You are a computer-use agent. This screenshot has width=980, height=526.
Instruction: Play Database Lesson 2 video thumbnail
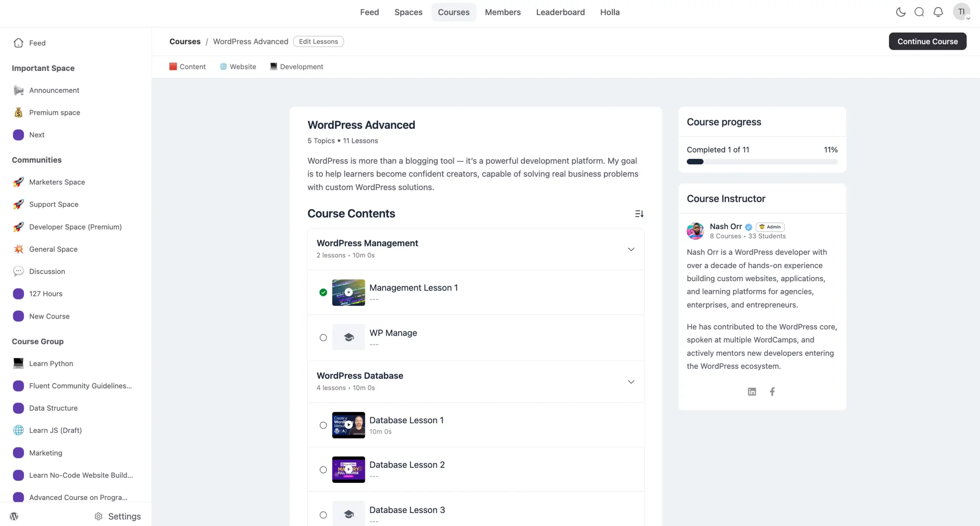[348, 469]
